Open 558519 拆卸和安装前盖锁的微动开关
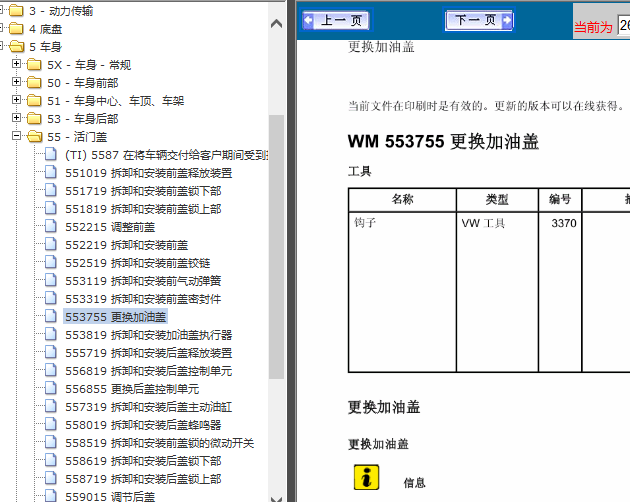 click(160, 443)
